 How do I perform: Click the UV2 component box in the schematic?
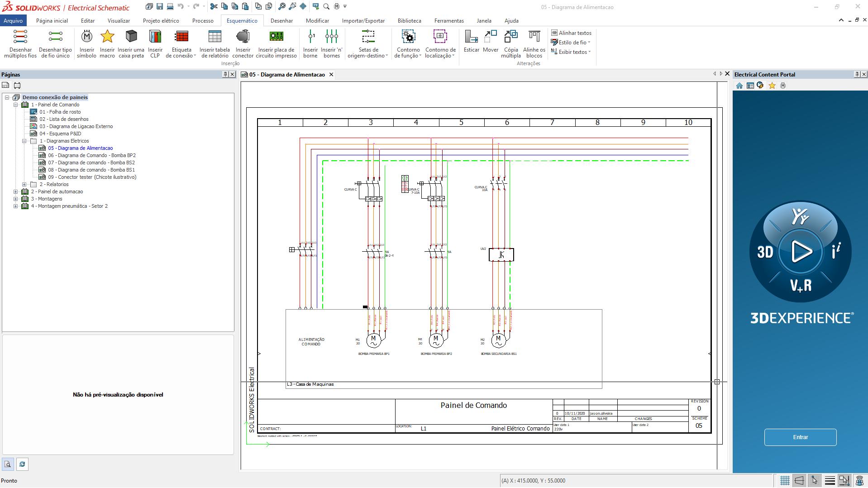(x=501, y=254)
